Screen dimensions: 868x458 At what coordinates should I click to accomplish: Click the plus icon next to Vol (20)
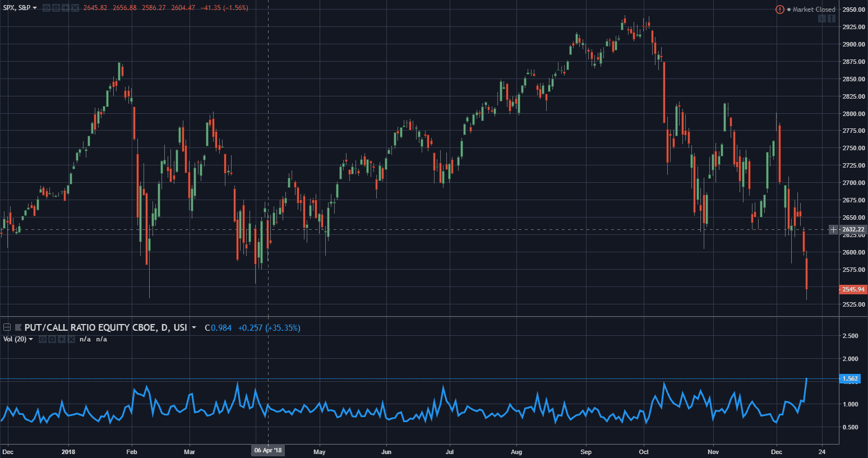(62, 339)
